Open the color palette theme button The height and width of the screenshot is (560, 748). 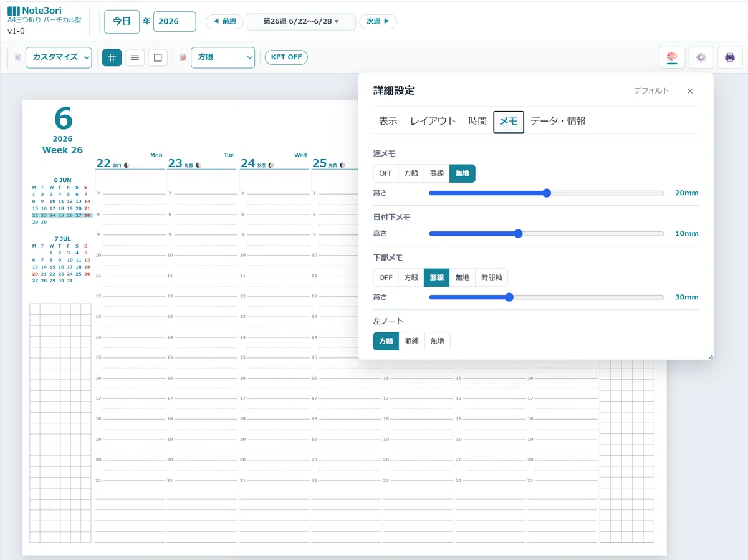pos(672,57)
